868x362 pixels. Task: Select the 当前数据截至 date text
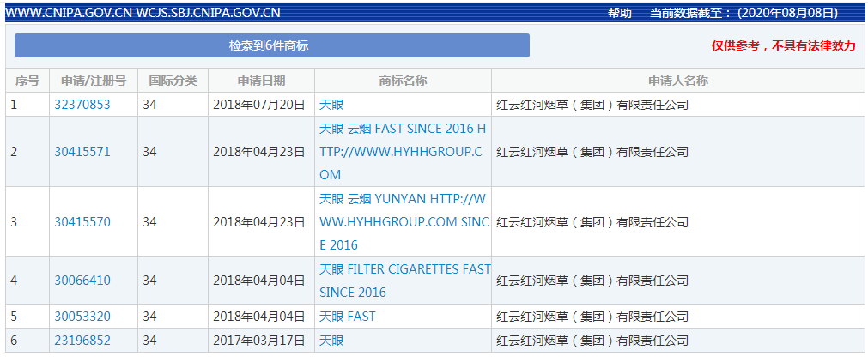744,13
